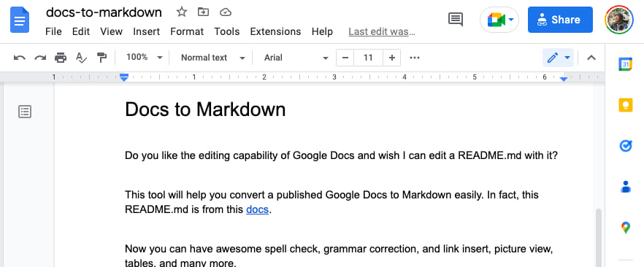Print the document with printer icon
The image size is (644, 267).
[x=61, y=58]
